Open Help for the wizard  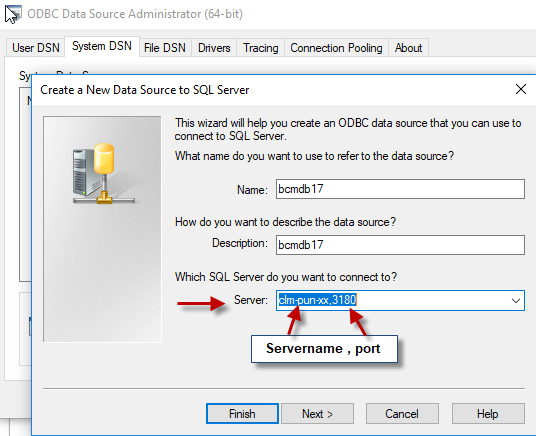(x=488, y=413)
